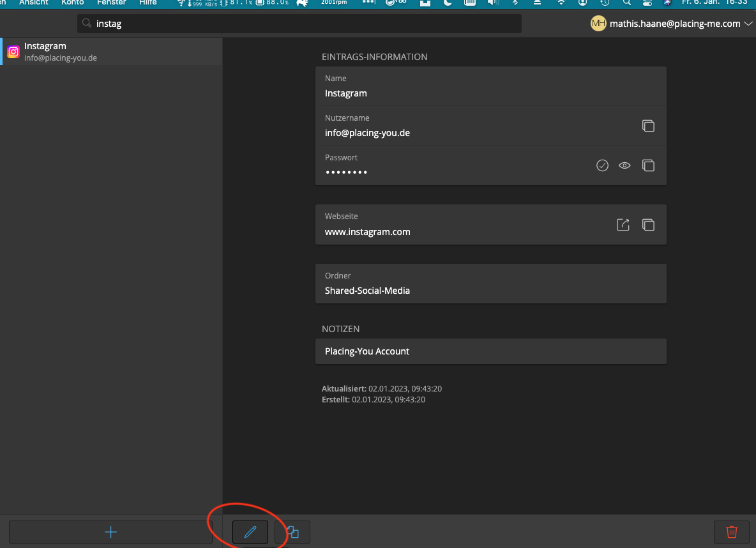
Task: Open macOS Spotlight search in menu bar
Action: 626,3
